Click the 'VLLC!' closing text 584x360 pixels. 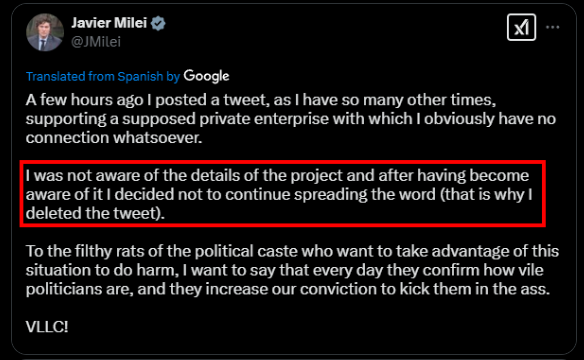click(x=47, y=327)
